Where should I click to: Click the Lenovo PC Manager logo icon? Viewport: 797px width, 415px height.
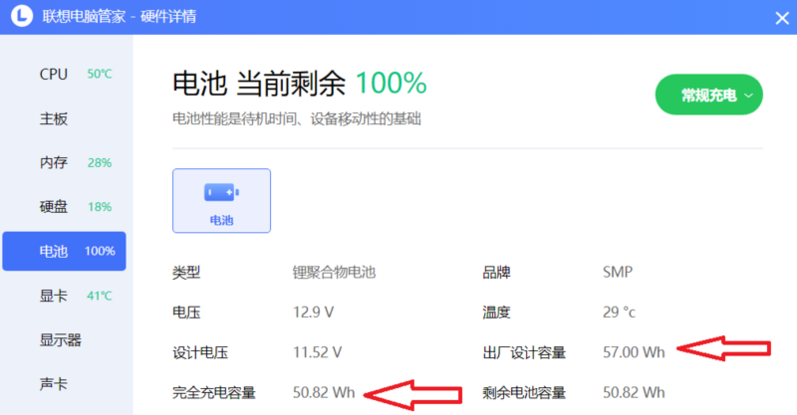pos(19,17)
